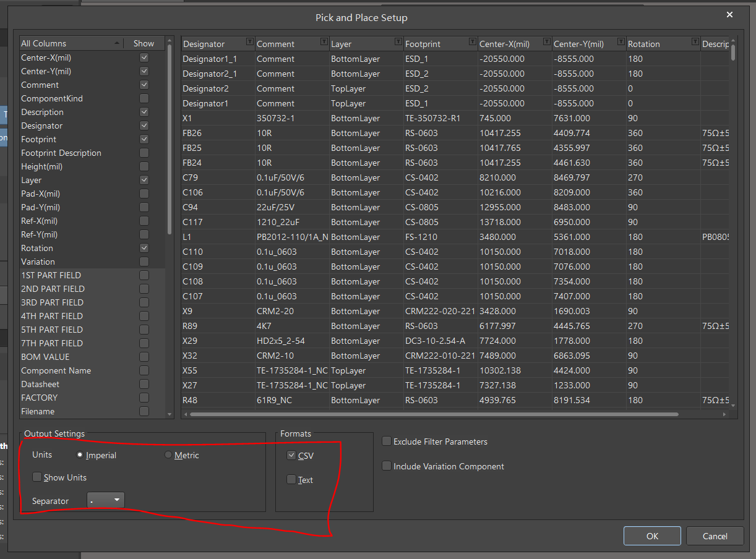
Task: Select the Metric units radio button
Action: [x=168, y=455]
